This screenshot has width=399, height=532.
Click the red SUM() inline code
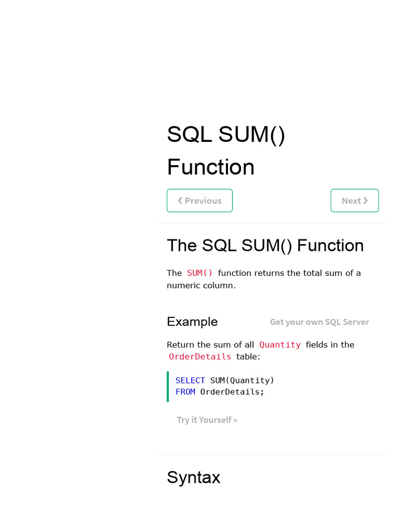click(x=200, y=273)
